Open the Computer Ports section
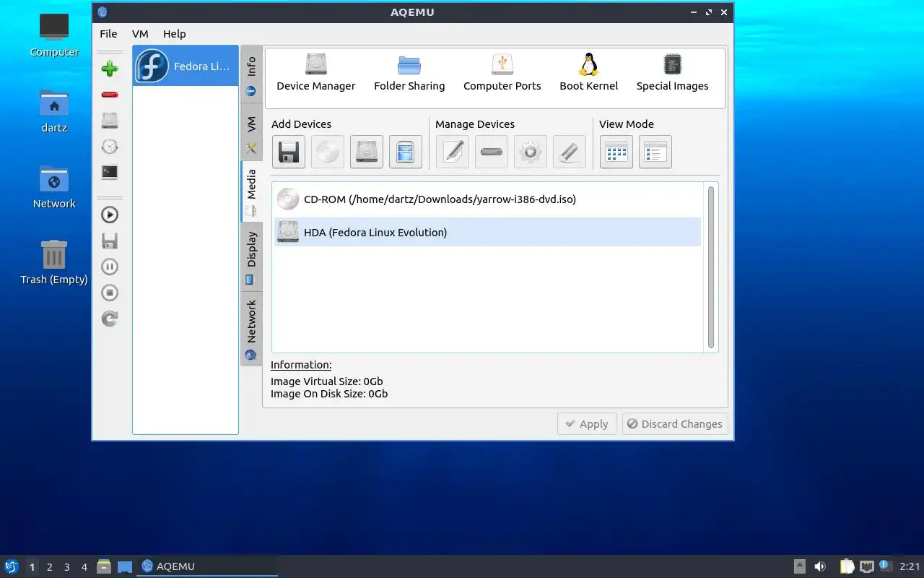The width and height of the screenshot is (924, 578). click(502, 73)
